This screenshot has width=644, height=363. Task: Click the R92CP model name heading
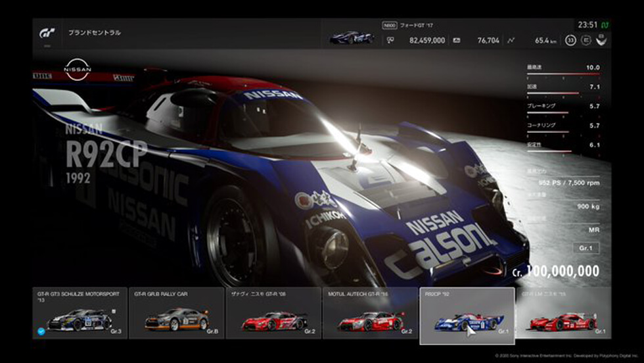coord(106,154)
